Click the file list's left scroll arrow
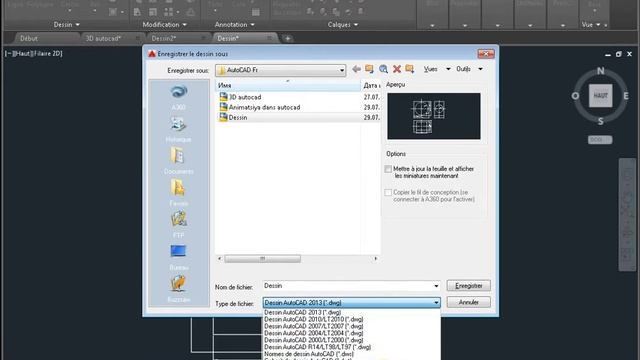Screen dimensions: 640x360 click(x=220, y=258)
